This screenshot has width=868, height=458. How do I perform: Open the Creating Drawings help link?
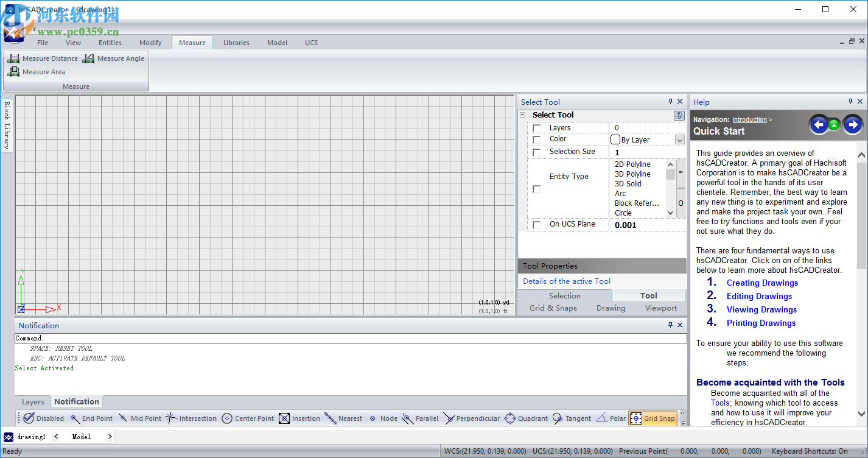point(762,283)
